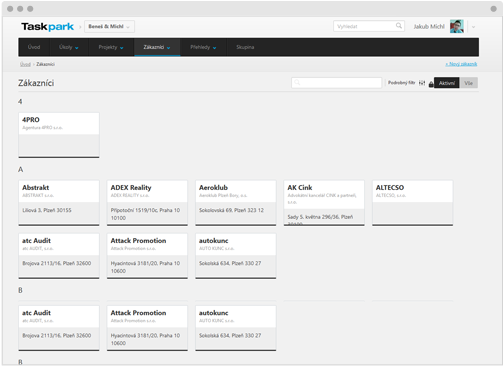
Task: Switch to Vše customers filter
Action: 469,83
